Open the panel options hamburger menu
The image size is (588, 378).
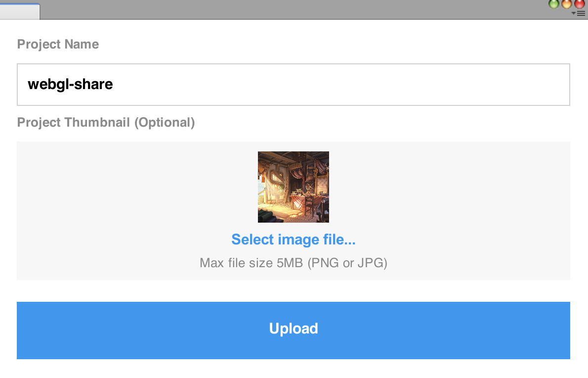(x=581, y=13)
